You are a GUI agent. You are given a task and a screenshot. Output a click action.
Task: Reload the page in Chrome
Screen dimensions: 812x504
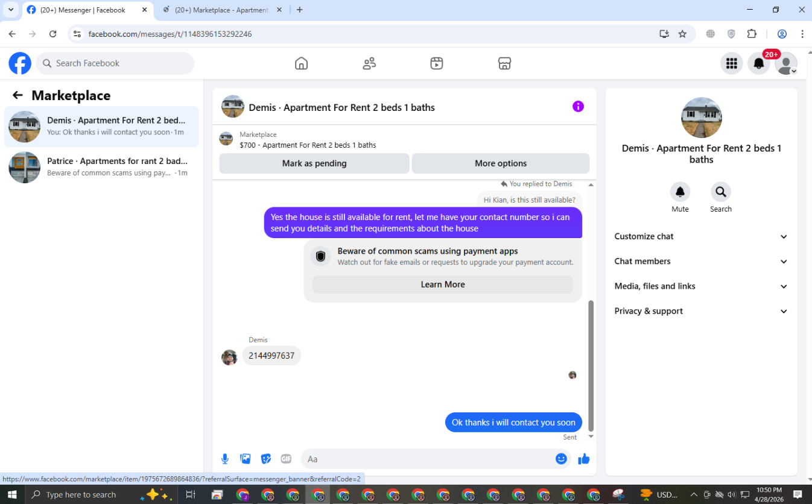(53, 34)
